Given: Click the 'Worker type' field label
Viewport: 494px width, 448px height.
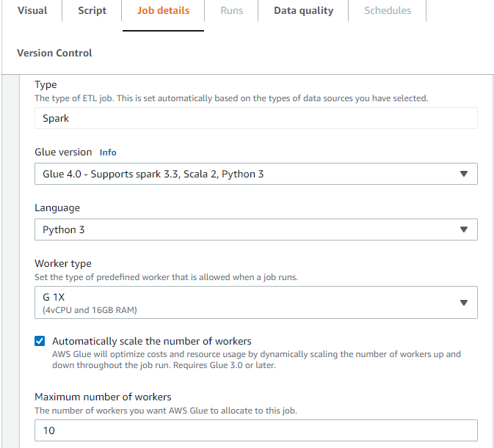Looking at the screenshot, I should (63, 264).
